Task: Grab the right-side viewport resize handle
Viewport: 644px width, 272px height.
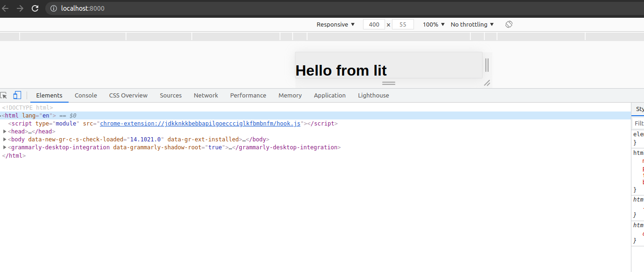Action: [487, 65]
